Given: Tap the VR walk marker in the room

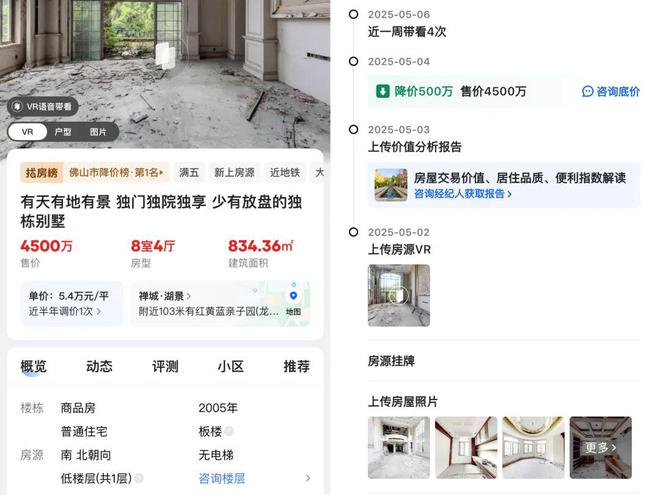Looking at the screenshot, I should coord(166,55).
